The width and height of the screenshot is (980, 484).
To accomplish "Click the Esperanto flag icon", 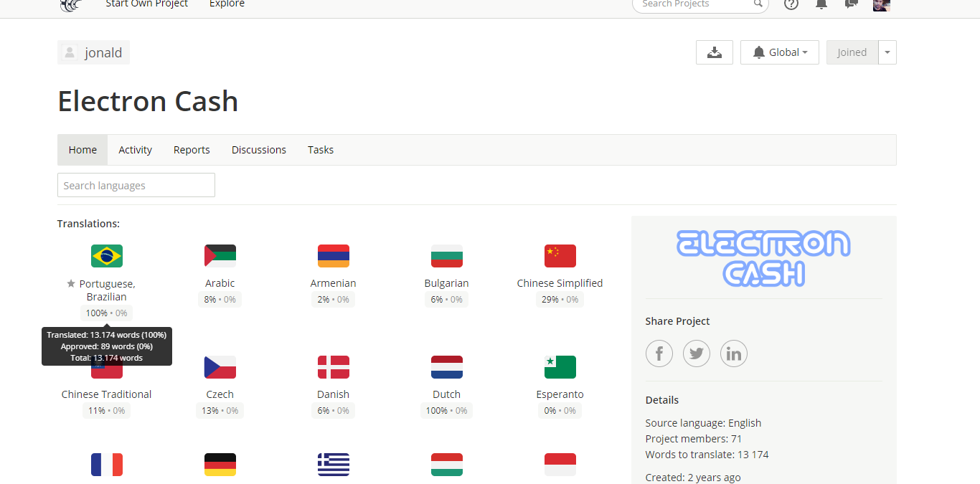I will tap(560, 367).
